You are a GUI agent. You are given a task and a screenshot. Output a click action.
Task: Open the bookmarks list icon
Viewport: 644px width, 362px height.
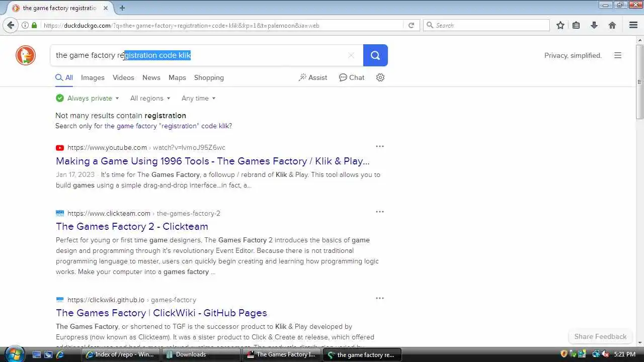[576, 25]
